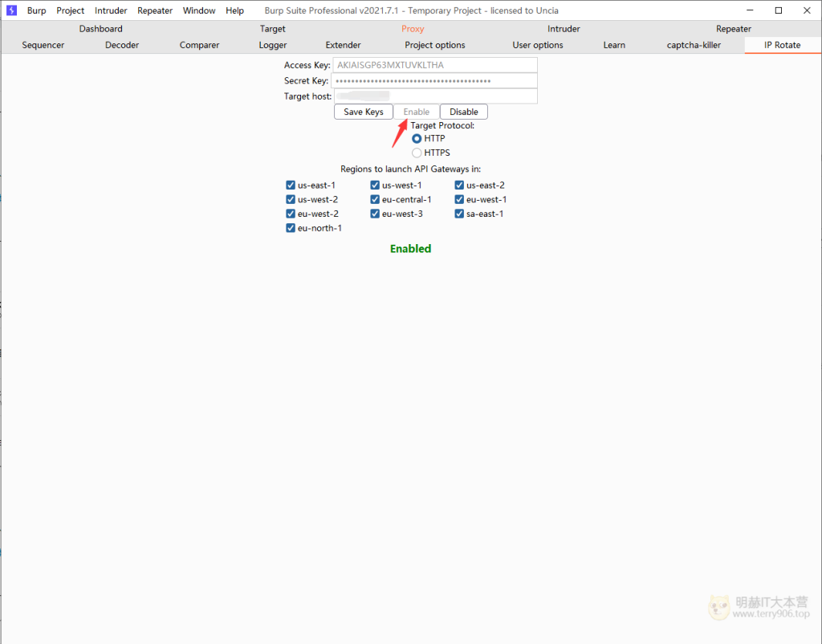822x644 pixels.
Task: Open the Help menu
Action: tap(234, 10)
